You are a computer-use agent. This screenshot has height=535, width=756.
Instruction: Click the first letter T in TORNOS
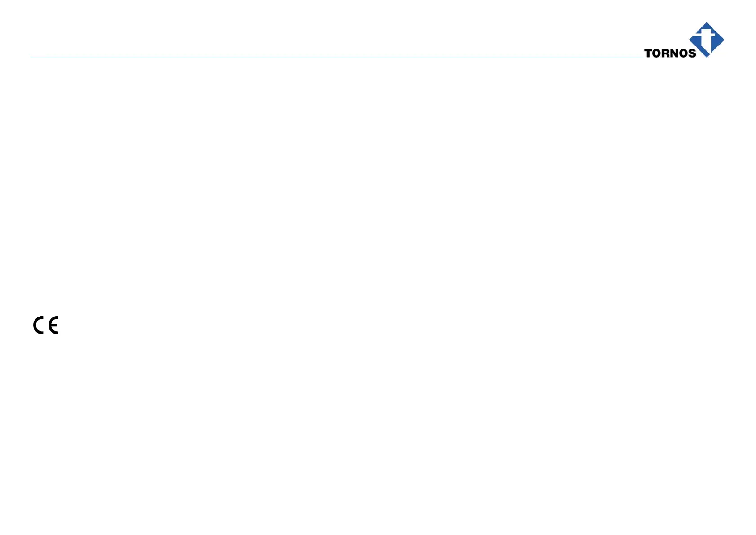point(648,53)
